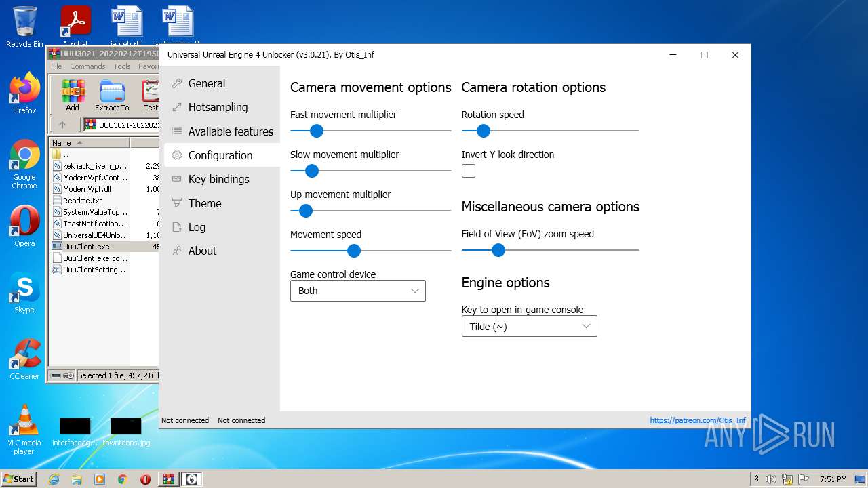This screenshot has width=868, height=488.
Task: Click the WinRAR Extract To icon
Action: pos(112,96)
